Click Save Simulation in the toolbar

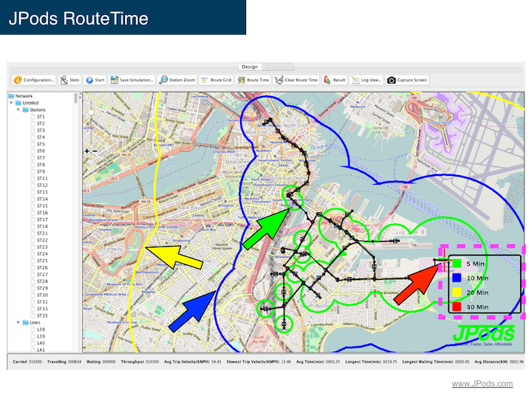coord(132,80)
